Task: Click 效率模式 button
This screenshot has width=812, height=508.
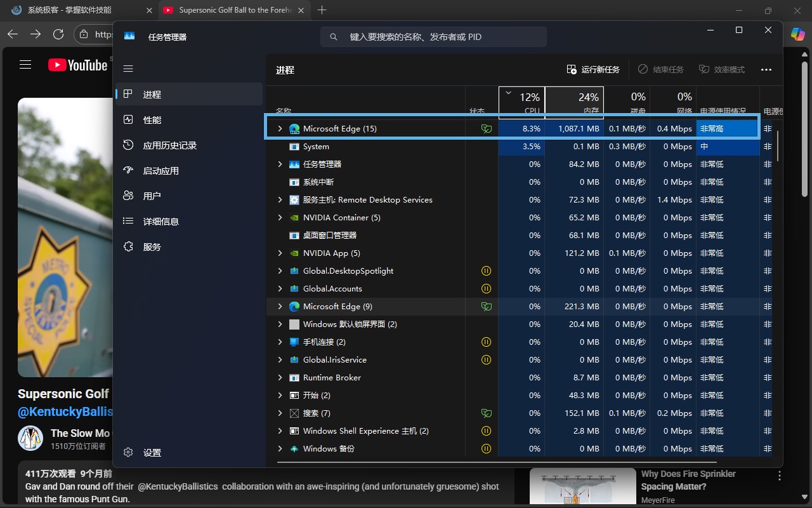Action: 722,69
